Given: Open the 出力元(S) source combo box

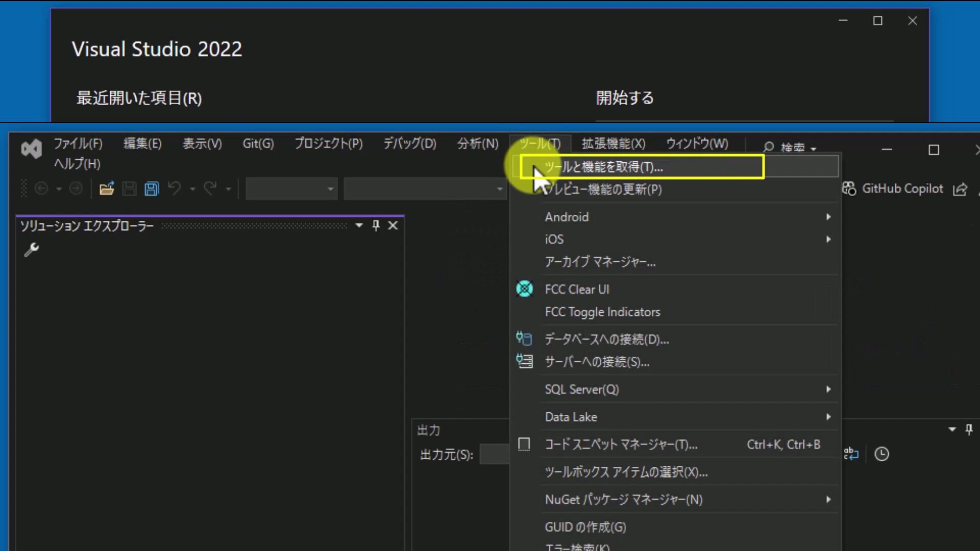Looking at the screenshot, I should coord(495,454).
